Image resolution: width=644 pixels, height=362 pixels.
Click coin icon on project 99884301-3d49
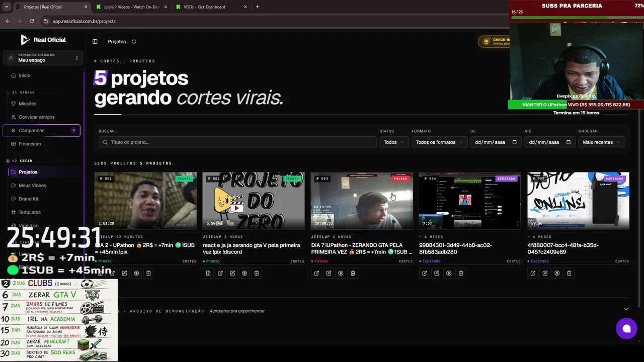pyautogui.click(x=449, y=273)
